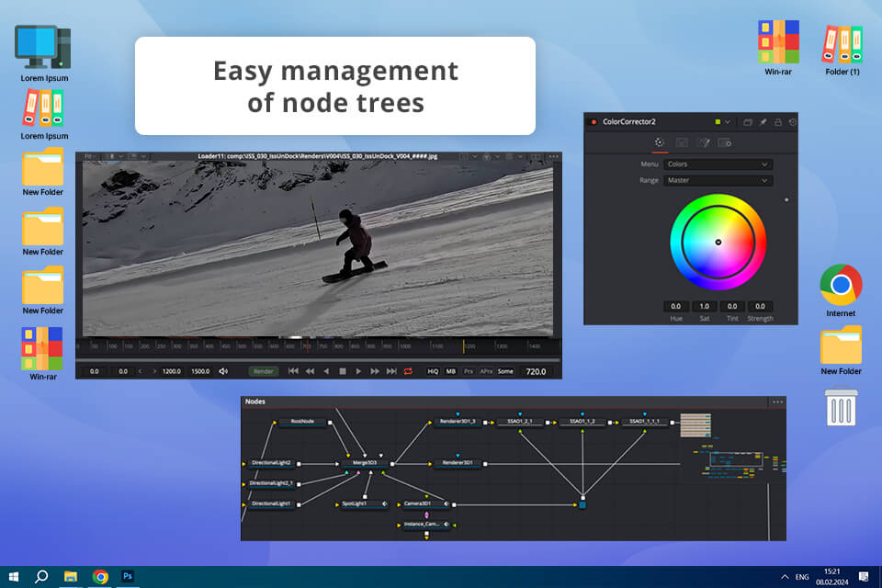Open the taskbar search magnifier
The height and width of the screenshot is (588, 882).
(x=41, y=577)
